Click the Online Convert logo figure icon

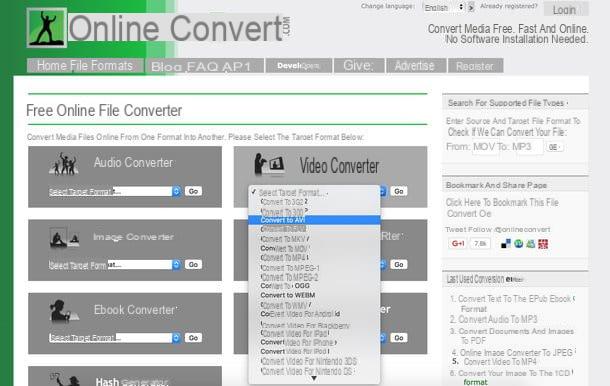tap(47, 28)
